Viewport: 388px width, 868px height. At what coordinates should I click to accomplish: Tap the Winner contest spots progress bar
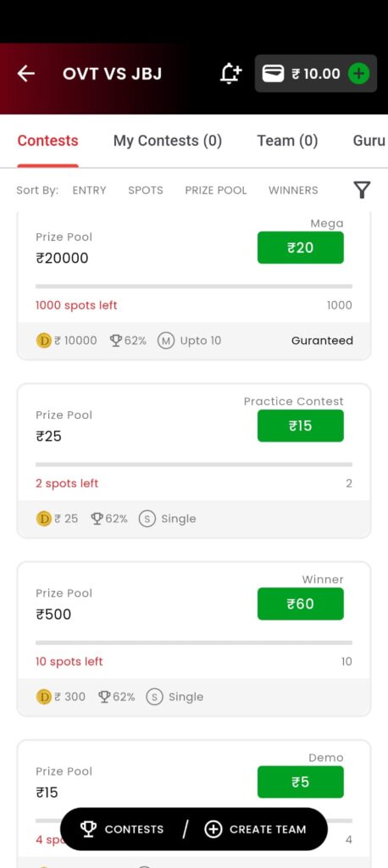pos(194,643)
